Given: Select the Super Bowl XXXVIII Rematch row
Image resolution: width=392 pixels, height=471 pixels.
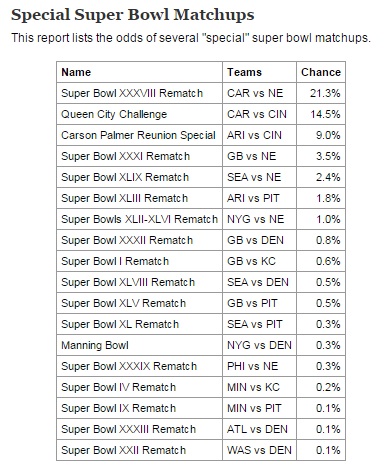Looking at the screenshot, I should [x=201, y=93].
